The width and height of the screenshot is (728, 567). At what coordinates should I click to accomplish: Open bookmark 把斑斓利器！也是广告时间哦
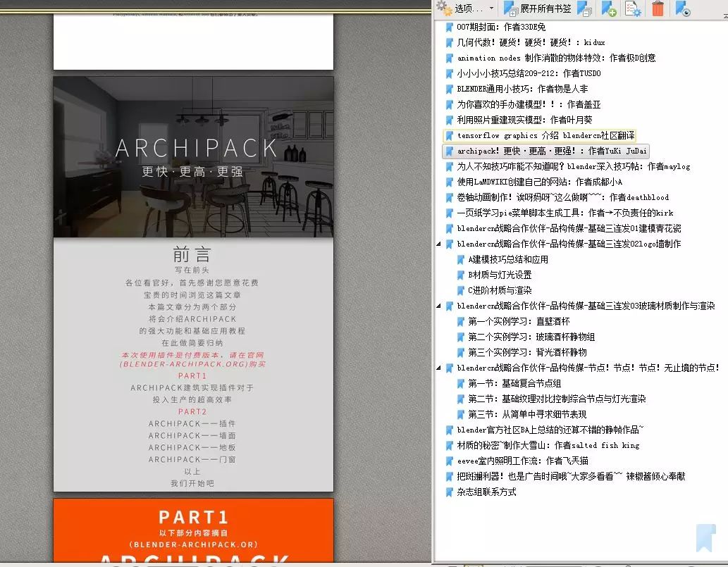[x=571, y=476]
